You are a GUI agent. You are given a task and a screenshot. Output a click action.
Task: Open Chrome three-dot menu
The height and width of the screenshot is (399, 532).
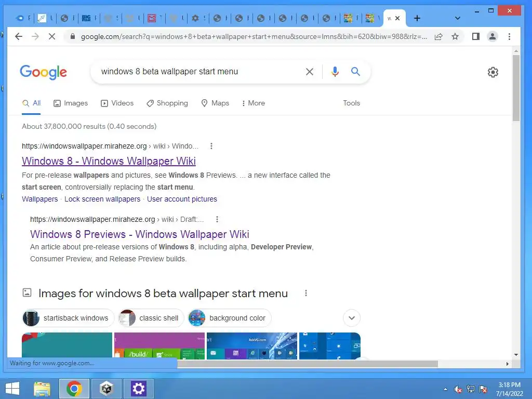pyautogui.click(x=509, y=36)
